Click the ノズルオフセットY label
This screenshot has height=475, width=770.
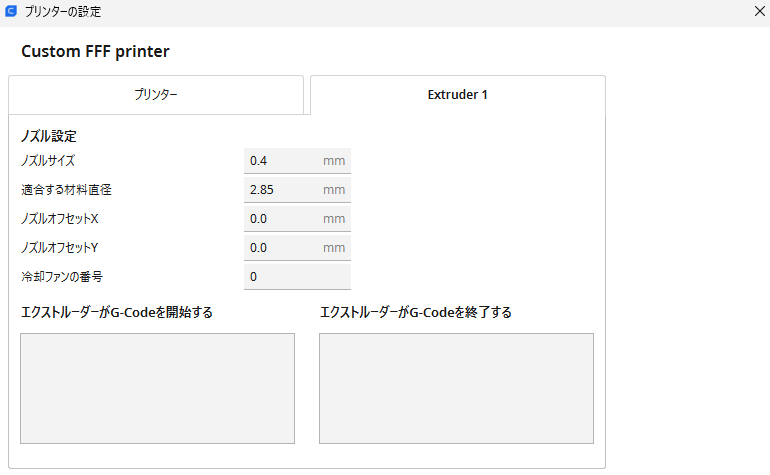pos(59,247)
